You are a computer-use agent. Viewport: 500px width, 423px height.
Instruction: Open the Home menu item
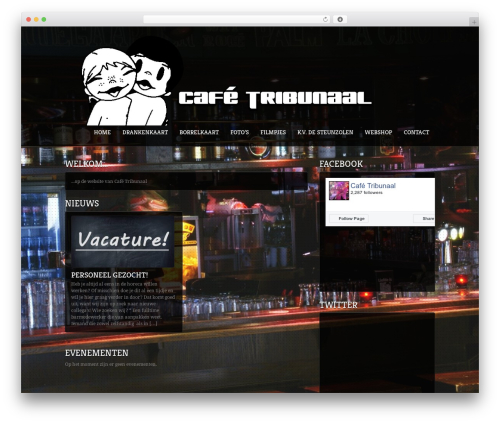tap(102, 132)
